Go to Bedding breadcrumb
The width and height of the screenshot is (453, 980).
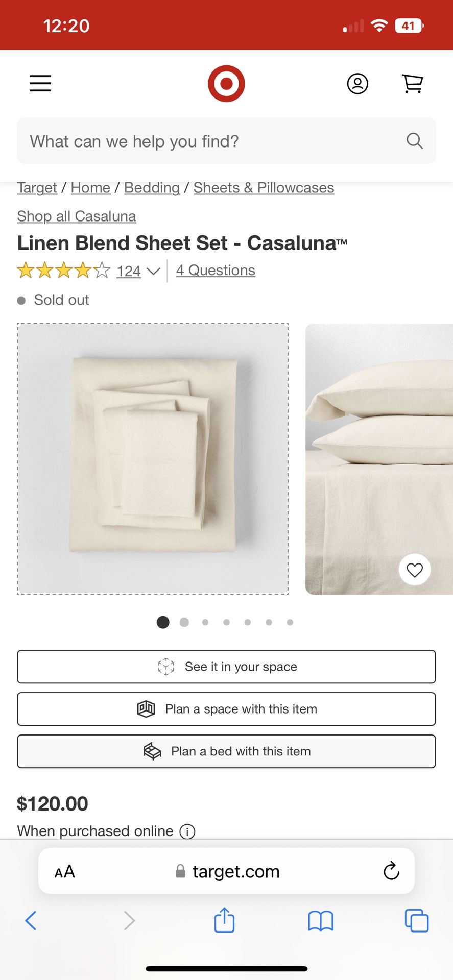[x=152, y=188]
